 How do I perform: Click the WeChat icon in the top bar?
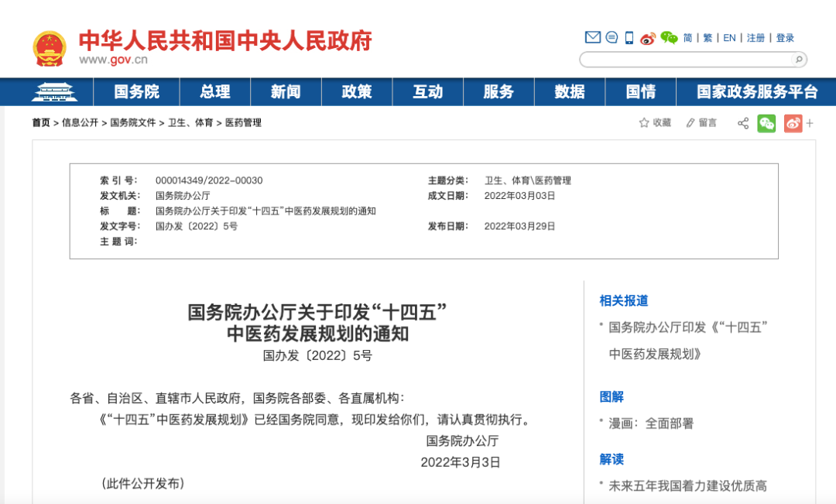click(x=667, y=37)
